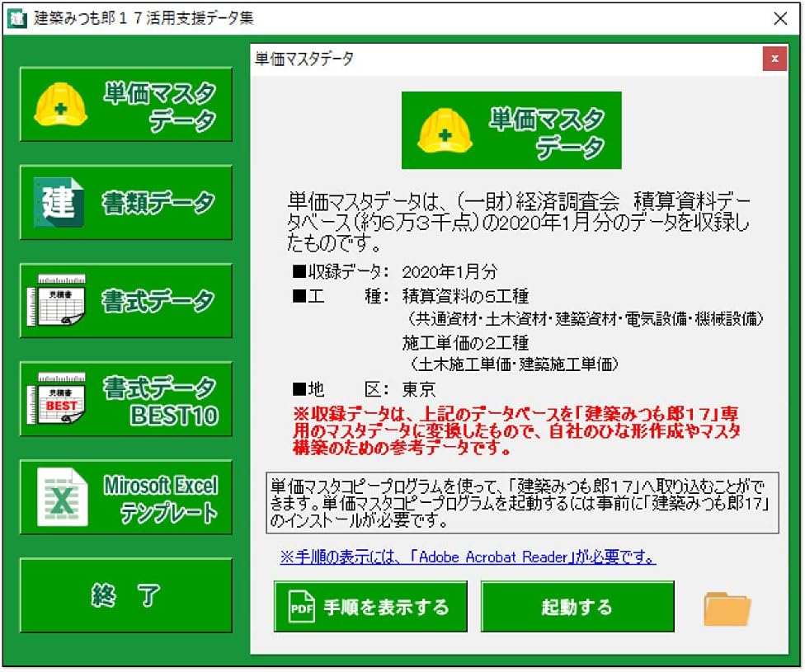Click the app icon in title bar
805x672 pixels.
[17, 18]
